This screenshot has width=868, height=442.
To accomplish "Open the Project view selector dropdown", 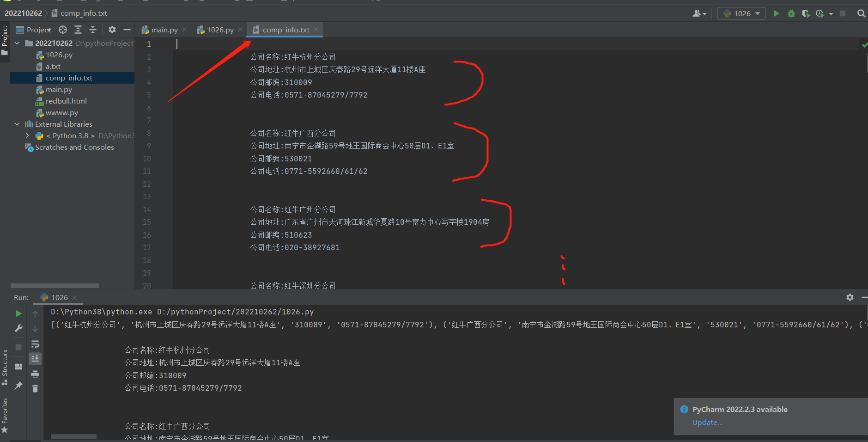I will 34,30.
